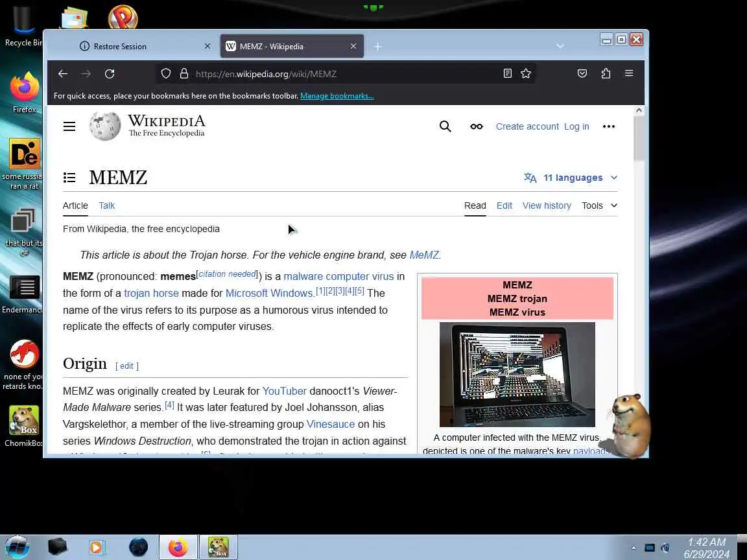Image resolution: width=747 pixels, height=560 pixels.
Task: Click the scrollbar up arrow
Action: coord(639,110)
